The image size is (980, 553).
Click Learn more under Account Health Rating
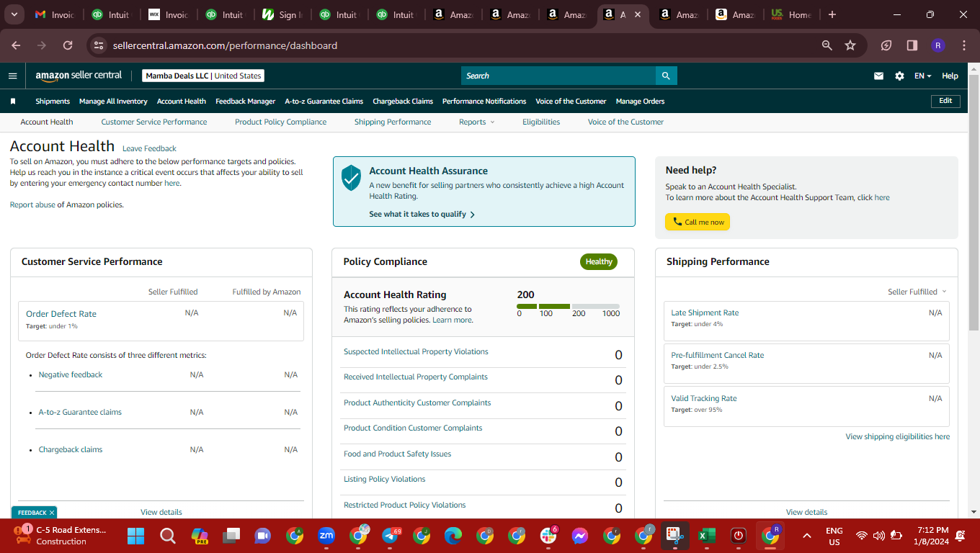pos(452,320)
